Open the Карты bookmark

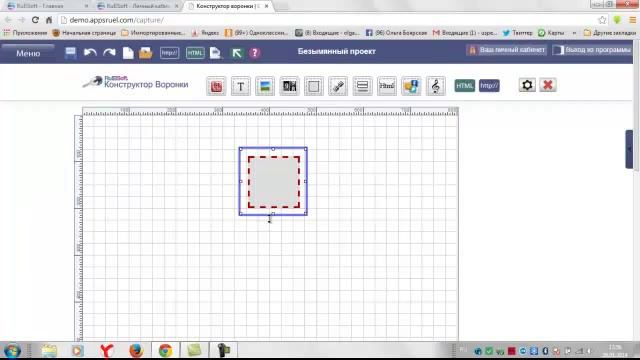click(551, 33)
